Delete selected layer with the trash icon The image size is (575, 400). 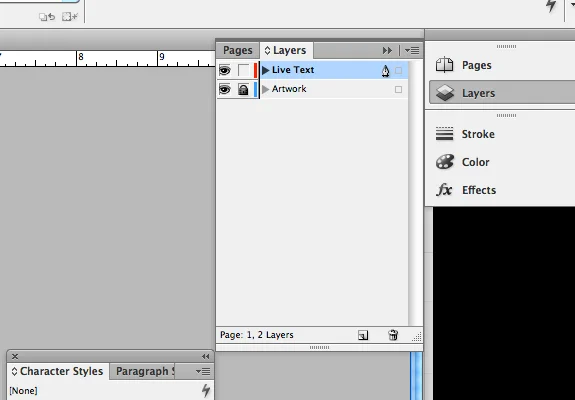[x=393, y=335]
